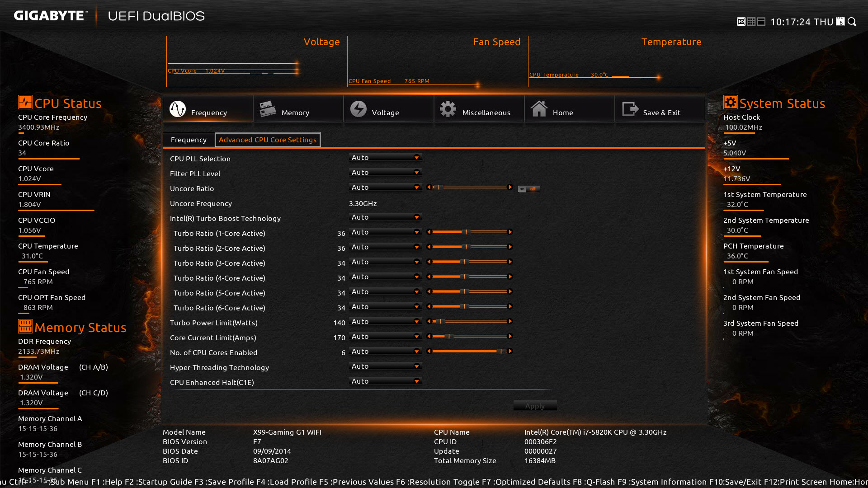Viewport: 868px width, 488px height.
Task: Open No. of CPU Cores Enabled dropdown
Action: pyautogui.click(x=385, y=351)
